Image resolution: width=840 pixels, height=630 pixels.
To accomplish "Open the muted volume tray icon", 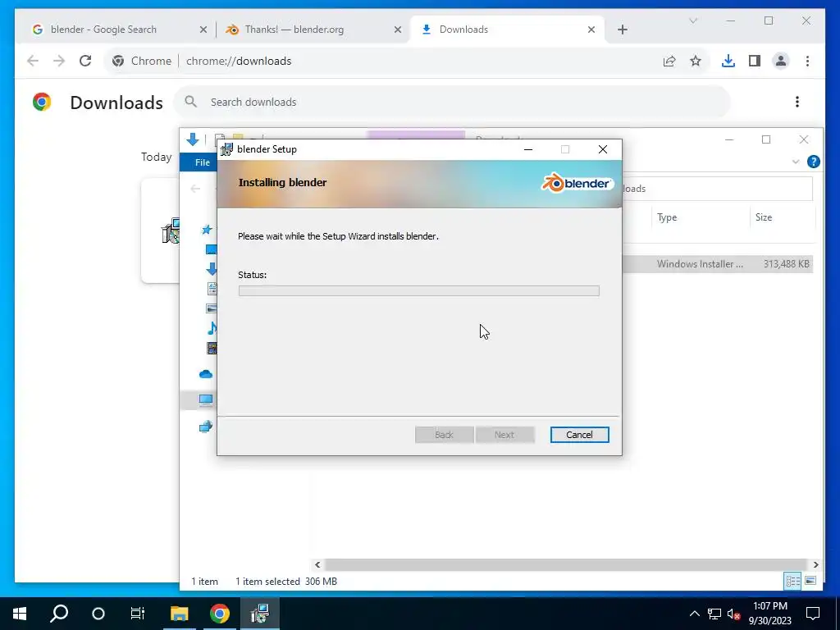I will [733, 614].
